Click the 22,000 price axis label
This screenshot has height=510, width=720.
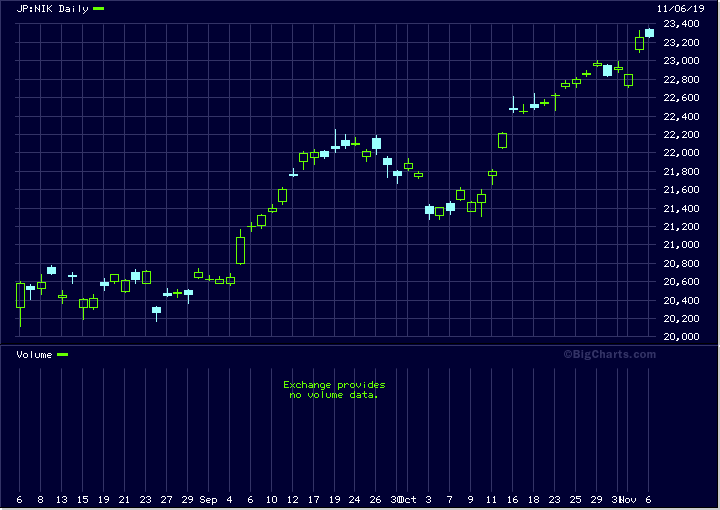point(681,152)
